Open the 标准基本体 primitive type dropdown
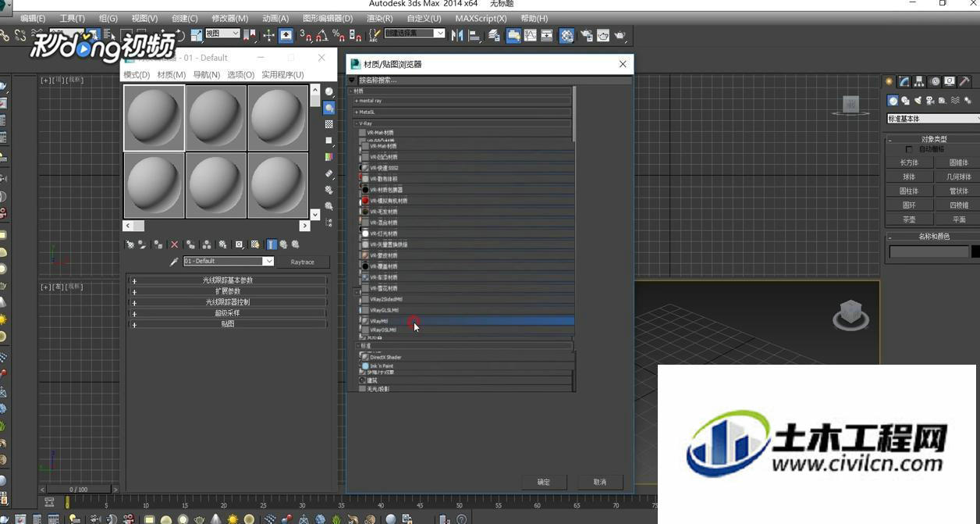This screenshot has height=524, width=980. pyautogui.click(x=933, y=119)
